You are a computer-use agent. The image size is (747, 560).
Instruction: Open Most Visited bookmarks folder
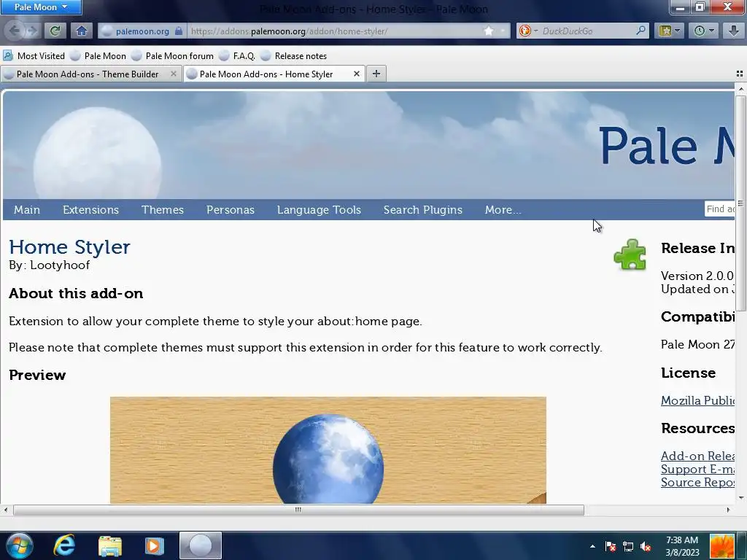click(34, 55)
